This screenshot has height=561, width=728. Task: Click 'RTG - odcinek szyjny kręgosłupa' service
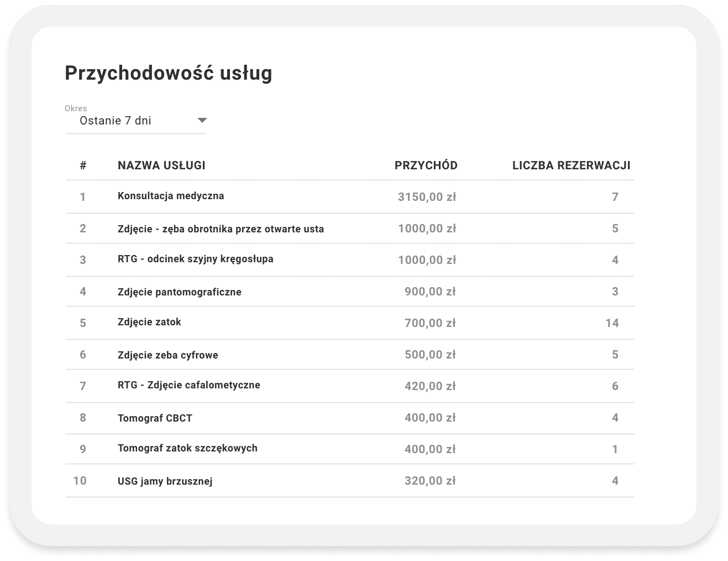point(195,259)
